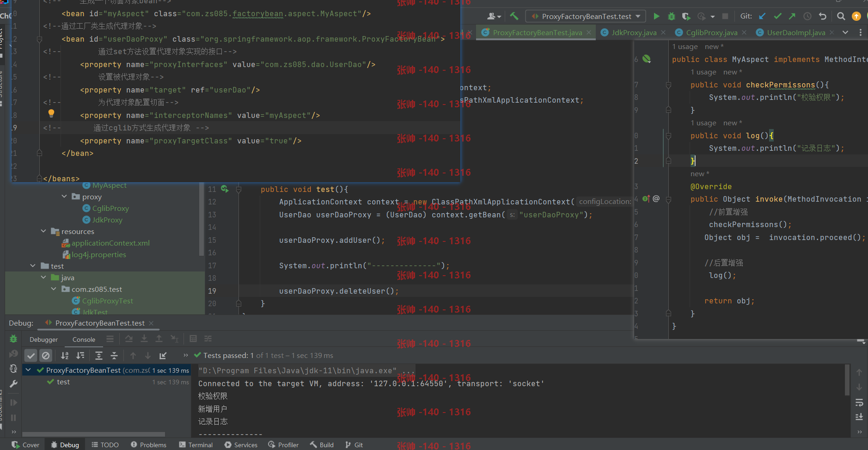Open the Services tool window
Viewport: 868px width, 450px height.
[241, 445]
